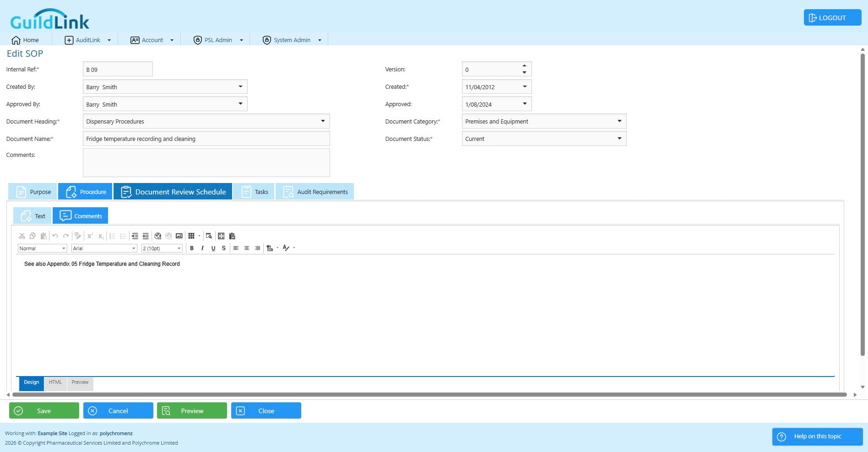Click the remove hyperlink icon
Screen dimensions: 868x452
tap(168, 236)
